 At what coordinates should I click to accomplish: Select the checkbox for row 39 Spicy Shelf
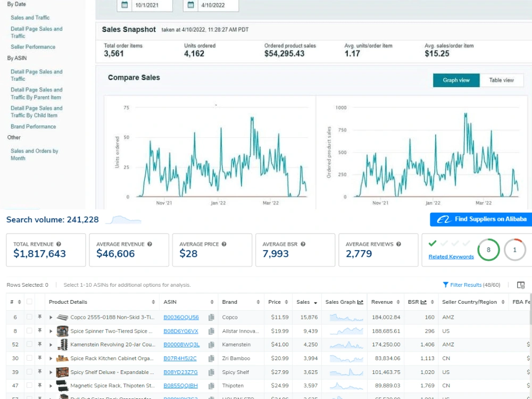coord(29,372)
